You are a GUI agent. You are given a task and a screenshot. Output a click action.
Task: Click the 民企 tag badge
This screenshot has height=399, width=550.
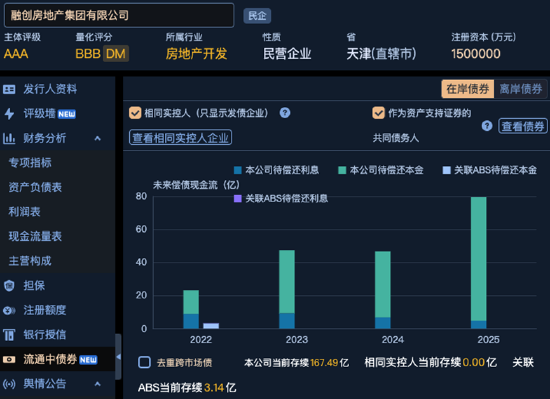pos(257,16)
